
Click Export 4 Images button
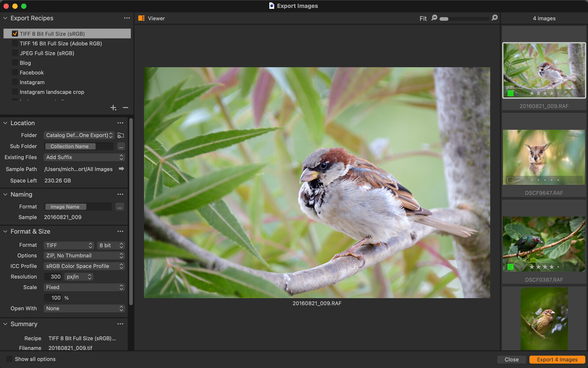557,360
